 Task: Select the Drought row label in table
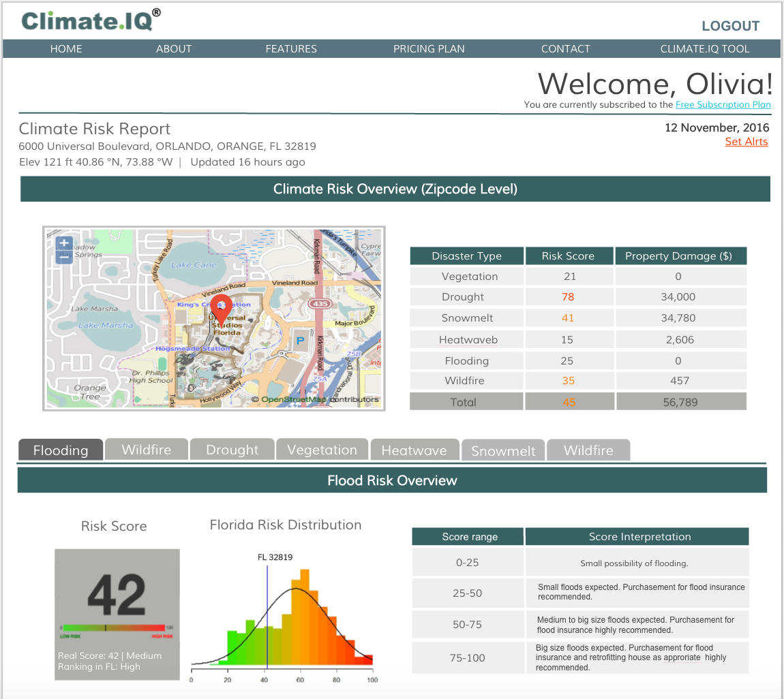coord(462,297)
